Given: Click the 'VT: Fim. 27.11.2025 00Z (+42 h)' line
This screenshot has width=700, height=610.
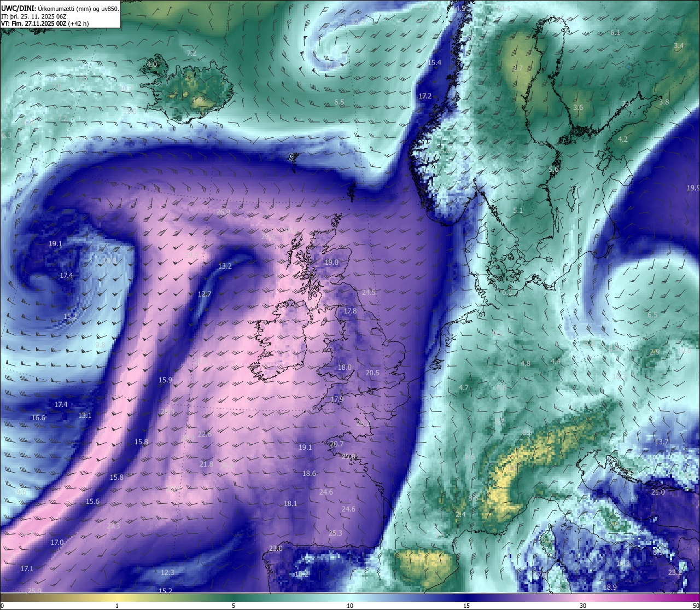Looking at the screenshot, I should pyautogui.click(x=45, y=24).
